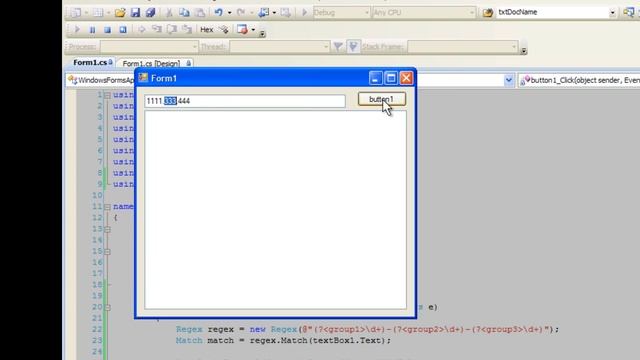The image size is (640, 360).
Task: Click the solution window icon at far right
Action: (x=629, y=13)
